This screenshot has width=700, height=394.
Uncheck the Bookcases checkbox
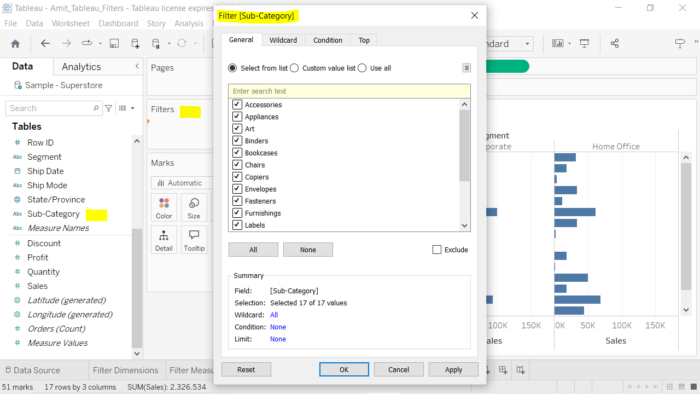237,153
